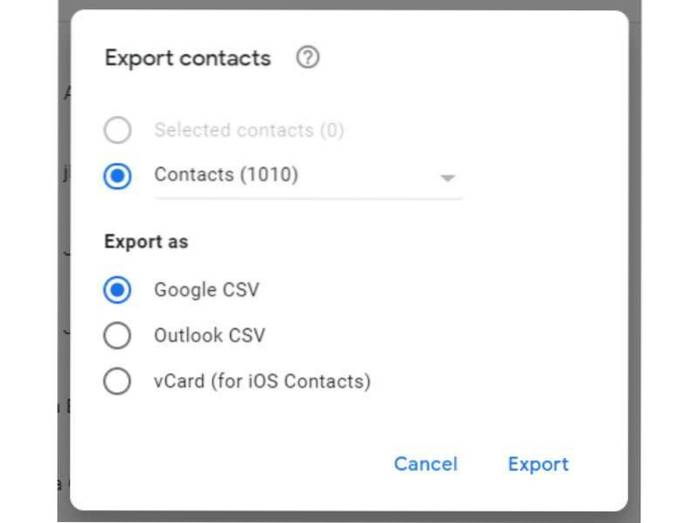Pick the vCard radio button
Viewport: 698px width, 523px height.
[117, 381]
